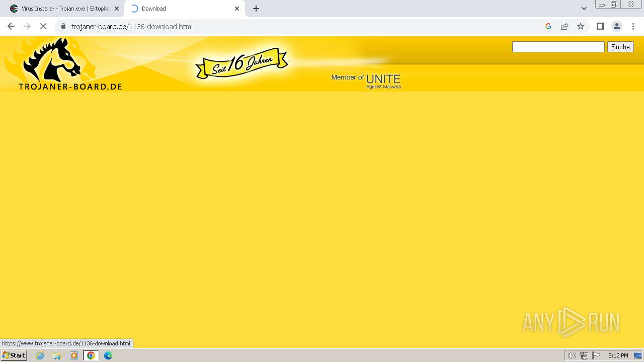
Task: View site security lock information
Action: click(x=63, y=26)
